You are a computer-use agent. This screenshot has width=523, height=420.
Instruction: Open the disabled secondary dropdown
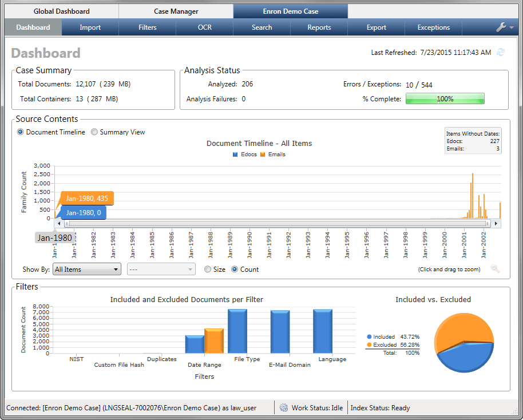(161, 269)
